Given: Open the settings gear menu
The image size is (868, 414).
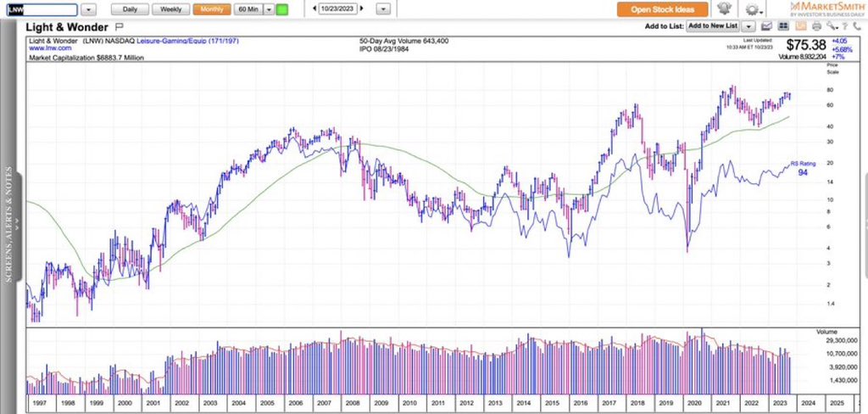Looking at the screenshot, I should 752,9.
